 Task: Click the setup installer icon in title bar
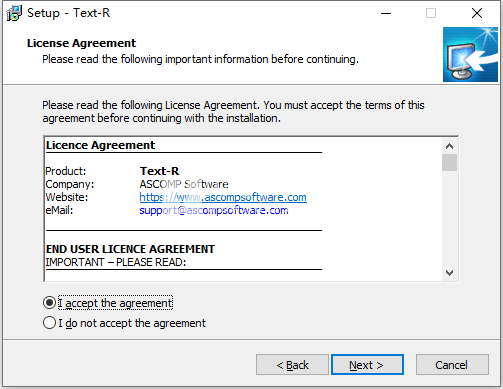(14, 13)
